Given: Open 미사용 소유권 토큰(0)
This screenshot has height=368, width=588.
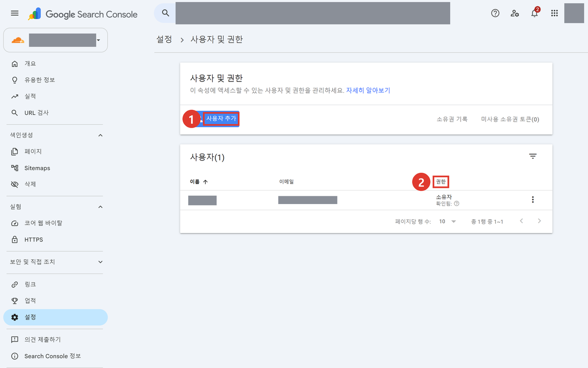Looking at the screenshot, I should (510, 119).
